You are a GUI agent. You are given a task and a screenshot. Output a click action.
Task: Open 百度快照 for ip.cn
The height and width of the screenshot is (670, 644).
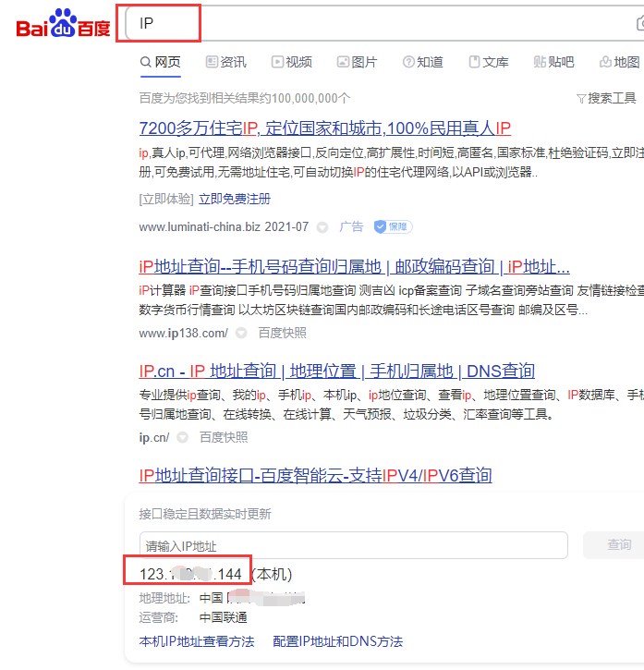point(224,437)
